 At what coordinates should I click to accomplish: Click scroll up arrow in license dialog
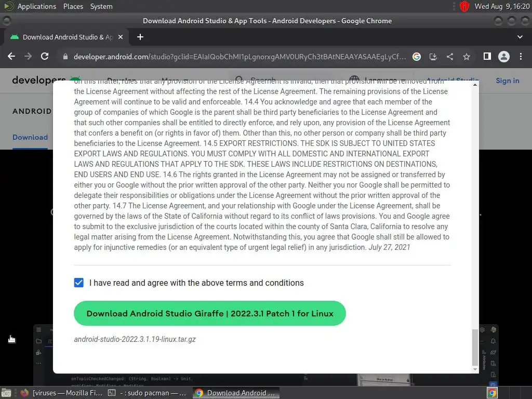475,85
